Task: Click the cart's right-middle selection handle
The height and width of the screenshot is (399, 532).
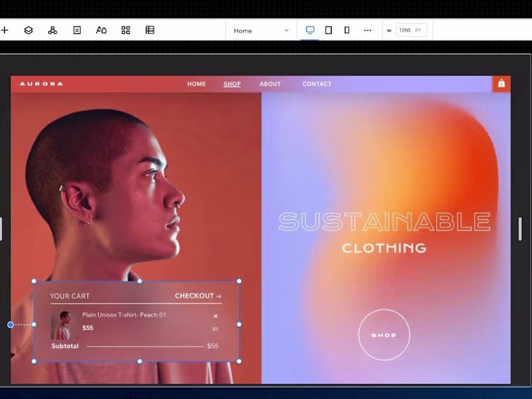Action: (x=239, y=325)
